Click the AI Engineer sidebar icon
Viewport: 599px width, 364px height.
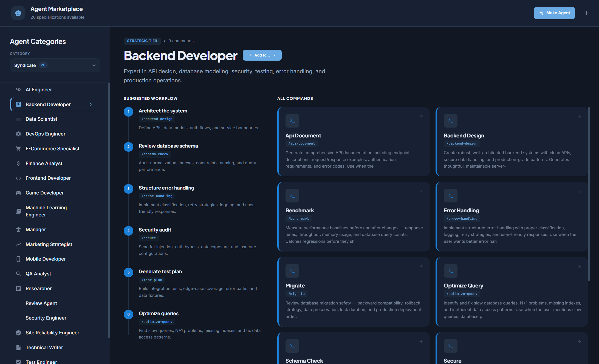18,90
